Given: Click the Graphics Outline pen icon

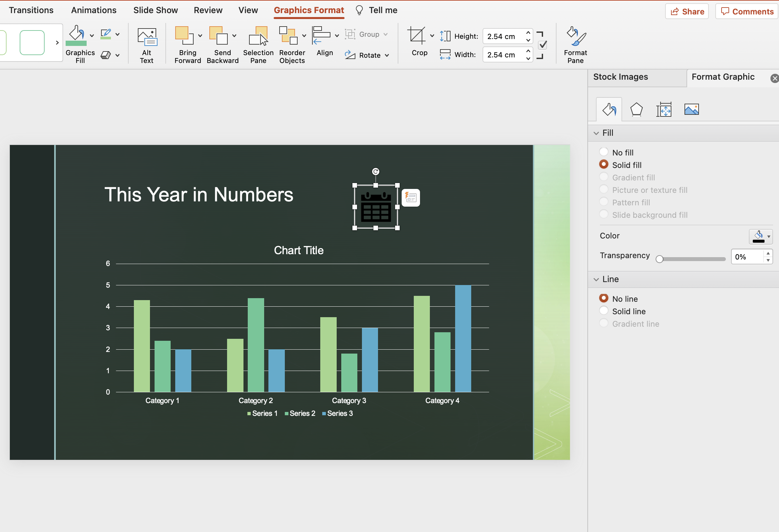Looking at the screenshot, I should coord(106,34).
